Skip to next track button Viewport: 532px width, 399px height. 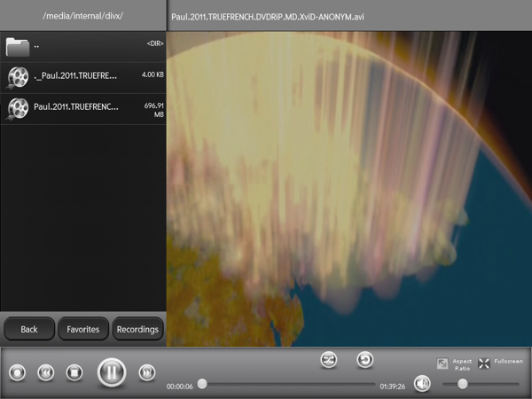coord(147,372)
